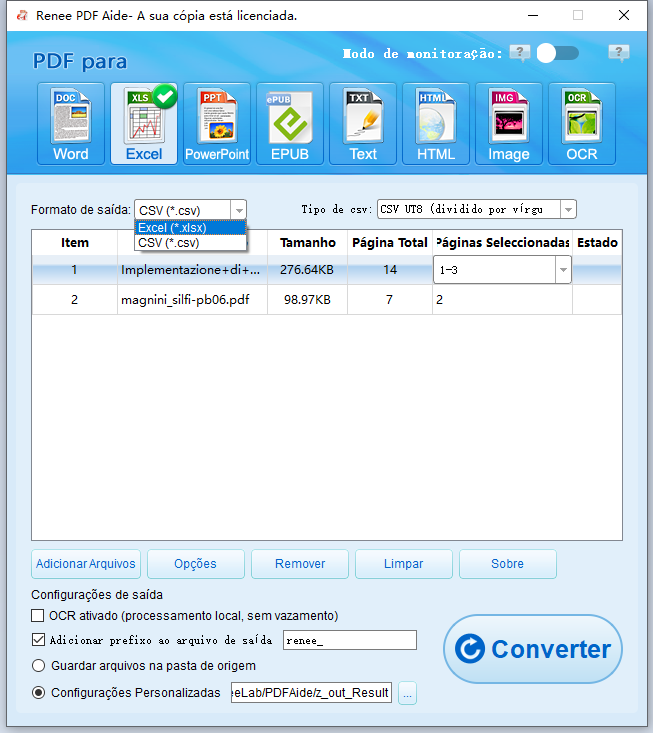Click the Renee PDF Aide app icon
Viewport: 653px width, 733px height.
tap(22, 16)
